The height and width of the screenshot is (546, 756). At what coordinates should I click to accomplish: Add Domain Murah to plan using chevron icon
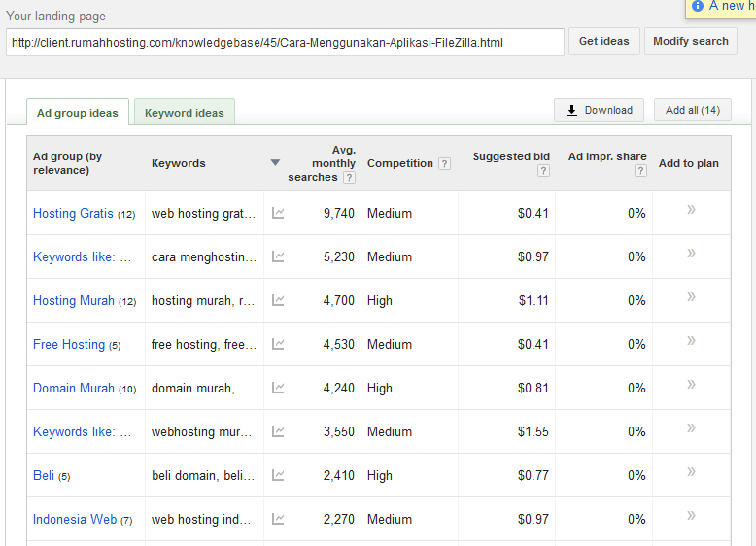(x=691, y=385)
